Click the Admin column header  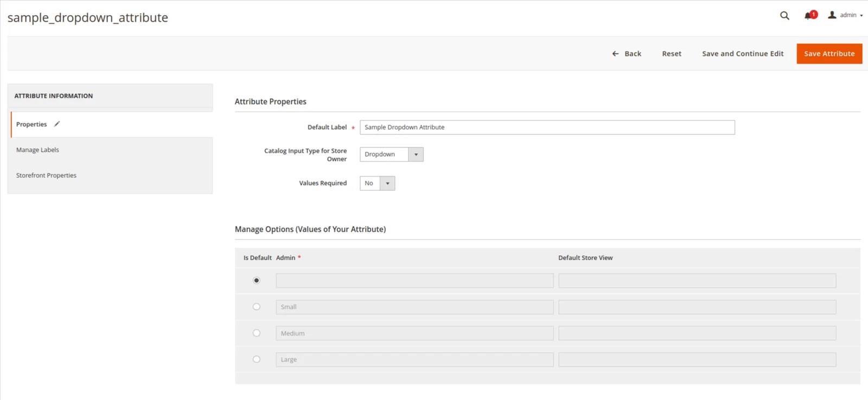point(285,258)
